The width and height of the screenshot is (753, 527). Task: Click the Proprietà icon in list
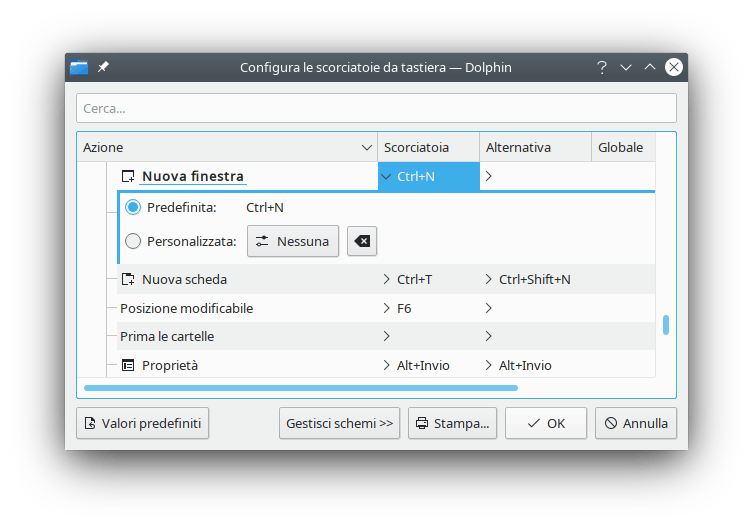127,365
